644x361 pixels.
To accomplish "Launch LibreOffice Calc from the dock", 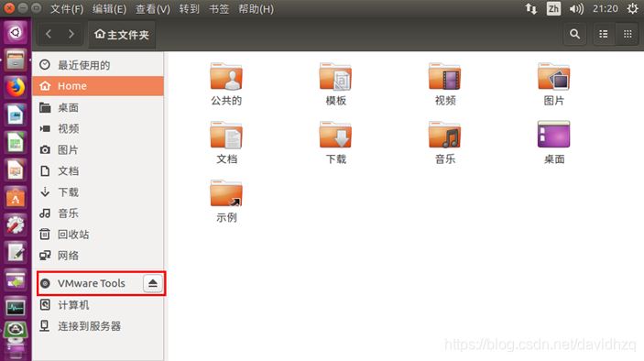I will coord(16,143).
